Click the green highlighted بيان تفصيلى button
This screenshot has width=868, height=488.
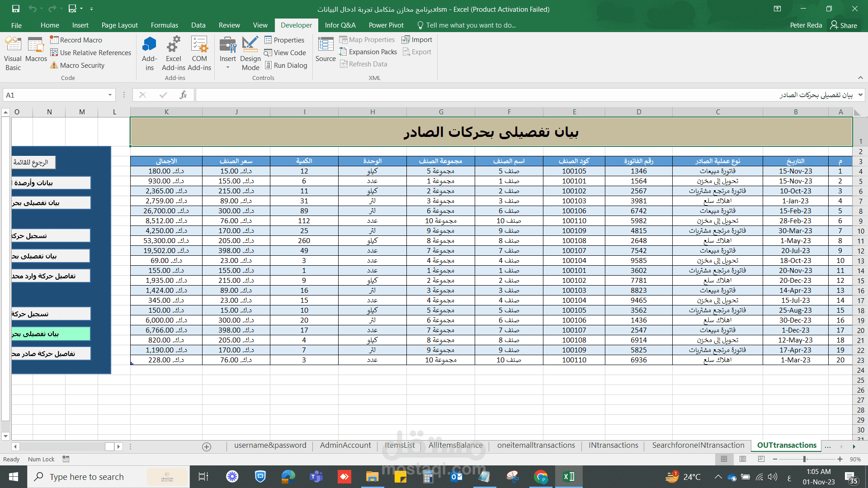click(51, 334)
